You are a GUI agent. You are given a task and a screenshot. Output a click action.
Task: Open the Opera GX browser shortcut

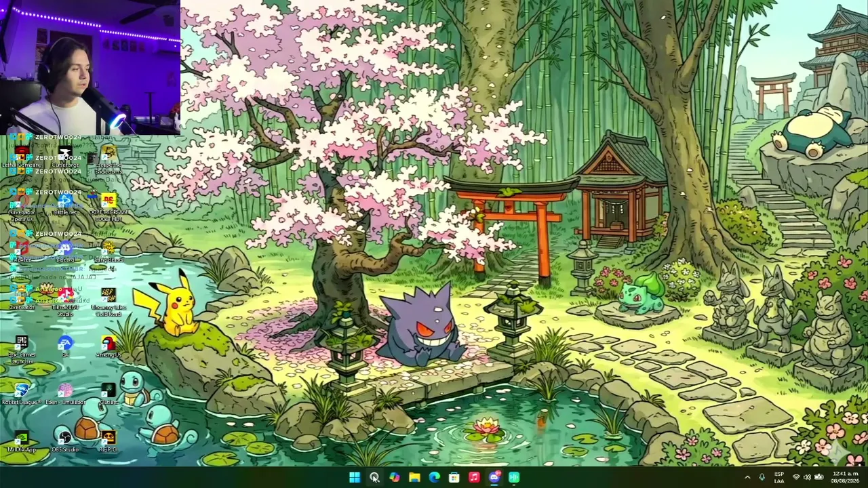click(22, 208)
